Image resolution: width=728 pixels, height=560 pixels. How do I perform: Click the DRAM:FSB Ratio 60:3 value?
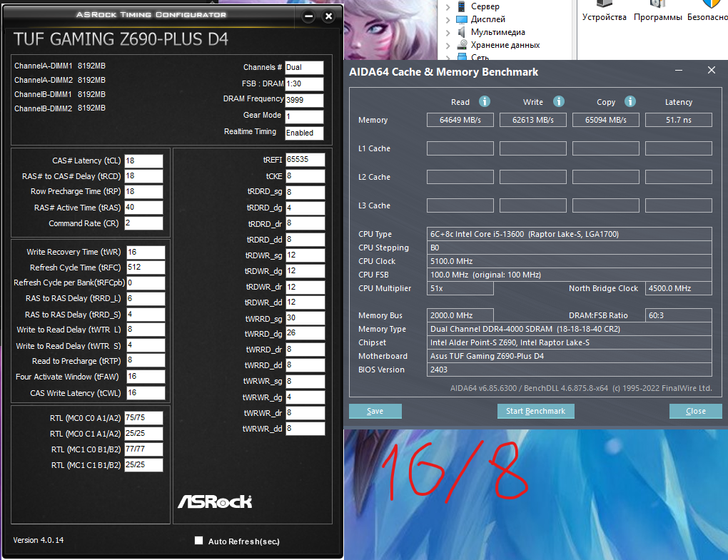pos(678,315)
